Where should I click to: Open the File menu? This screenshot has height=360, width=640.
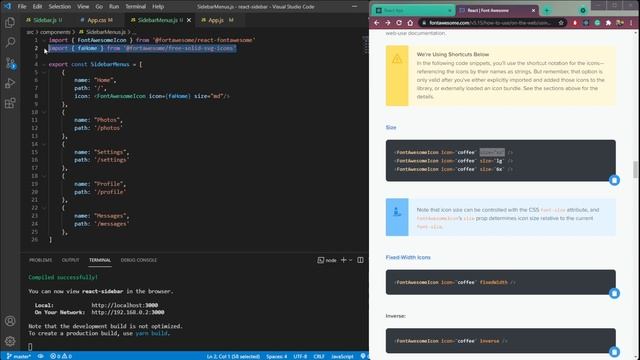tap(22, 7)
